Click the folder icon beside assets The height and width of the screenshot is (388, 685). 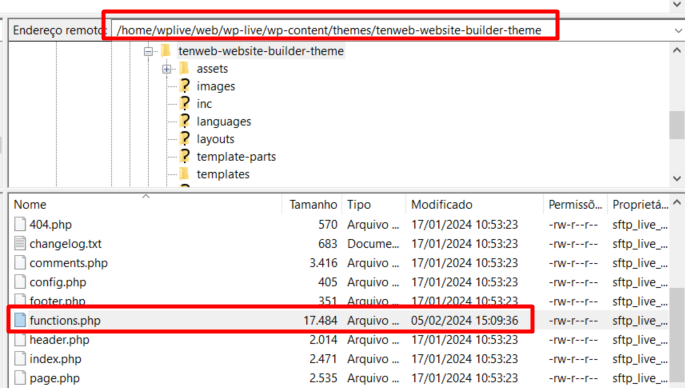184,68
